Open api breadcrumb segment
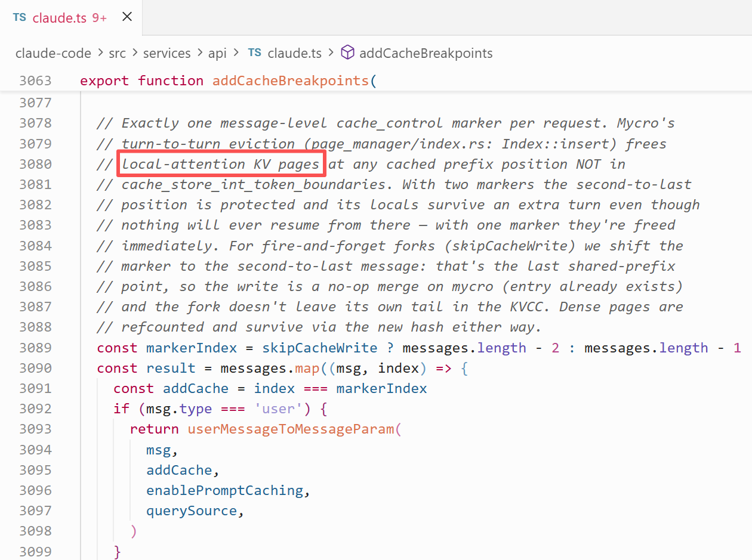The width and height of the screenshot is (752, 560). (217, 53)
